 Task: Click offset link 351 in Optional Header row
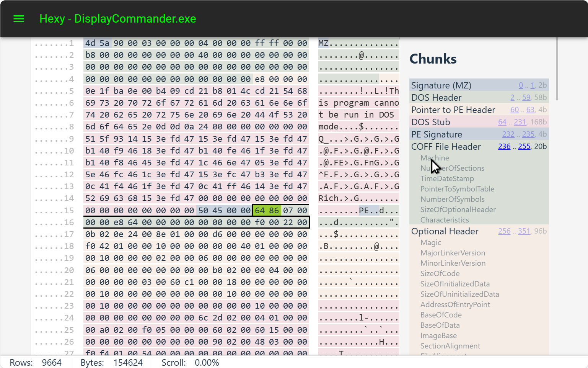tap(524, 231)
